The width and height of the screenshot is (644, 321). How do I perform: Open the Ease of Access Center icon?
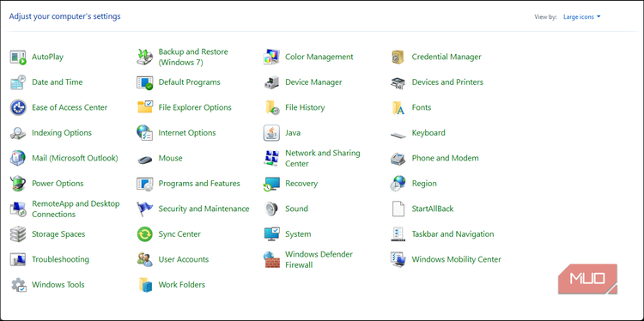point(18,108)
